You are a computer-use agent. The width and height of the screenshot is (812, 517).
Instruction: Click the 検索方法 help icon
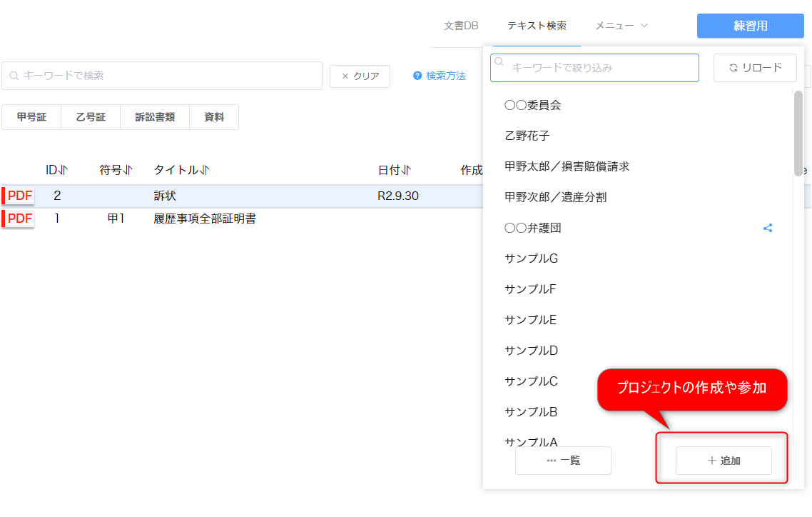coord(417,76)
